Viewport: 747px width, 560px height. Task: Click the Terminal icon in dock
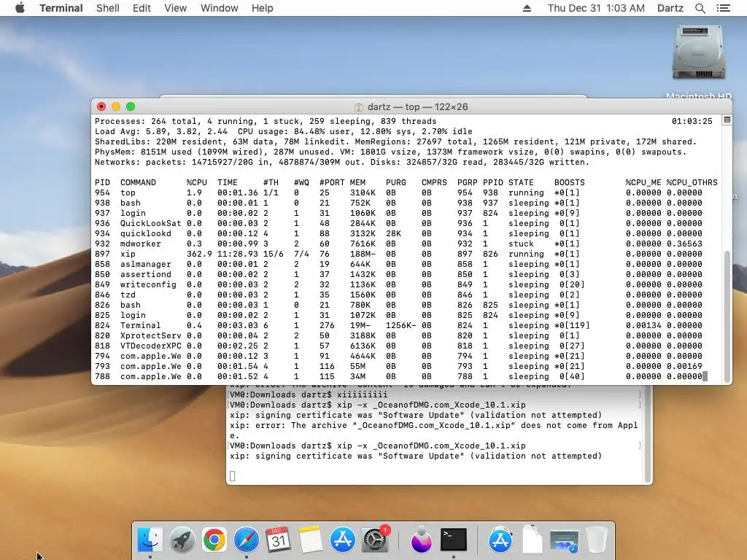point(454,540)
